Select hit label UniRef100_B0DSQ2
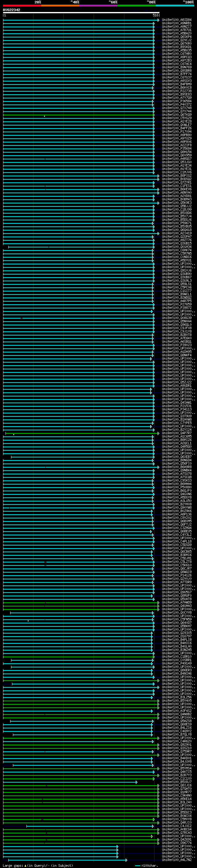The width and height of the screenshot is (197, 868). (x=177, y=179)
